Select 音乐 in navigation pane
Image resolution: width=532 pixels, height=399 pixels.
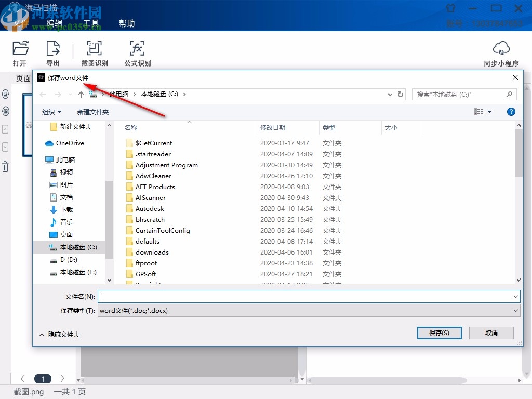[61, 222]
